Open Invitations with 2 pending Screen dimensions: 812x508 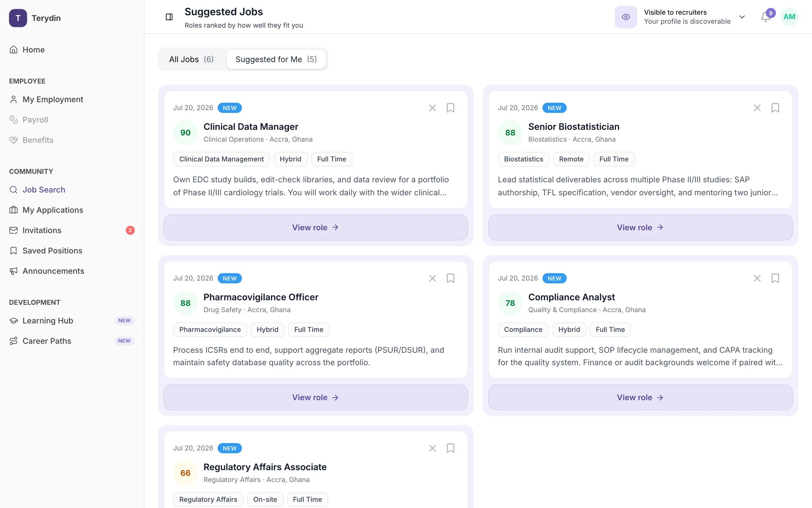(x=72, y=230)
